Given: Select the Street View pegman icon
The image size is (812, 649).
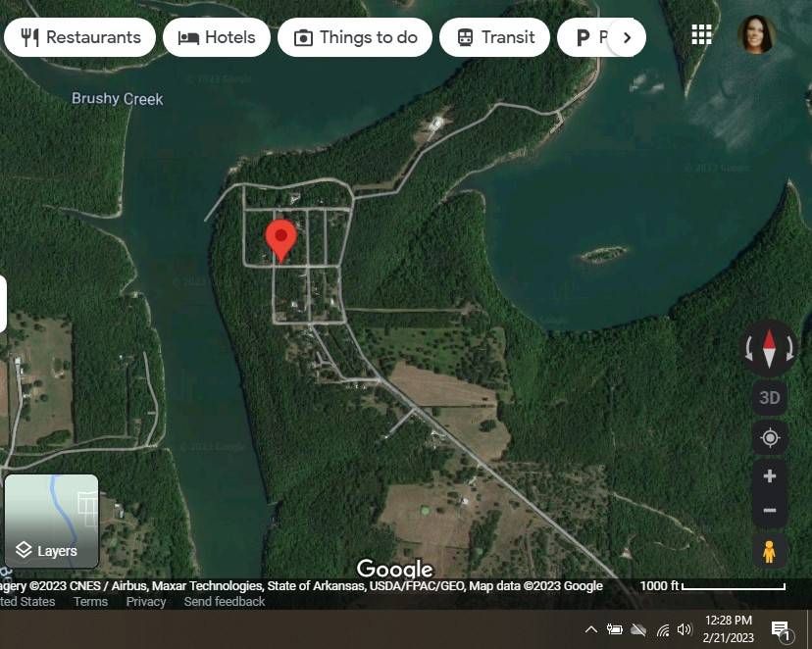Looking at the screenshot, I should click(770, 552).
